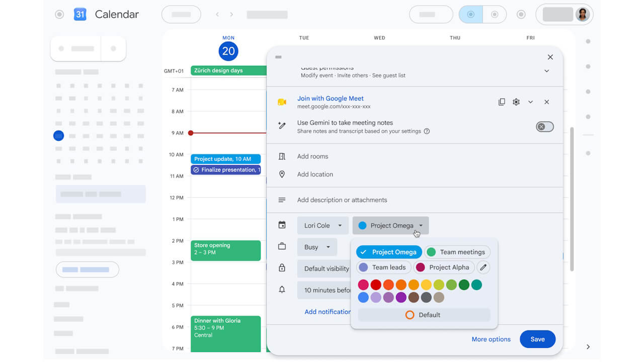Mark Finalize presentation task check icon
Screen dimensions: 644x362
pyautogui.click(x=196, y=170)
